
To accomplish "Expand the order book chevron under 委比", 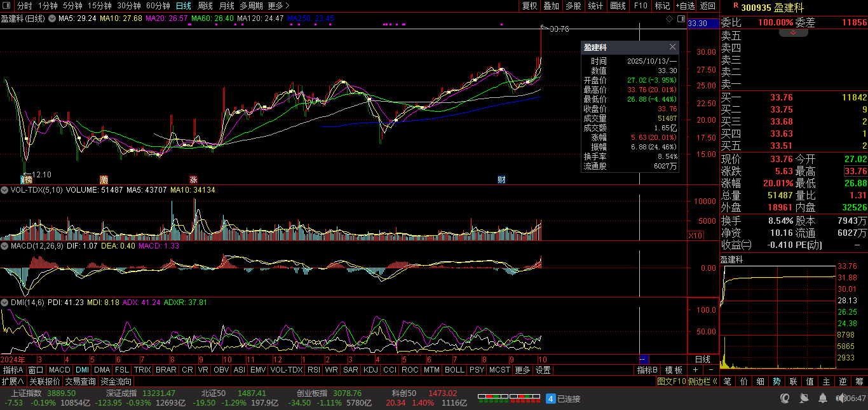I will tap(793, 32).
